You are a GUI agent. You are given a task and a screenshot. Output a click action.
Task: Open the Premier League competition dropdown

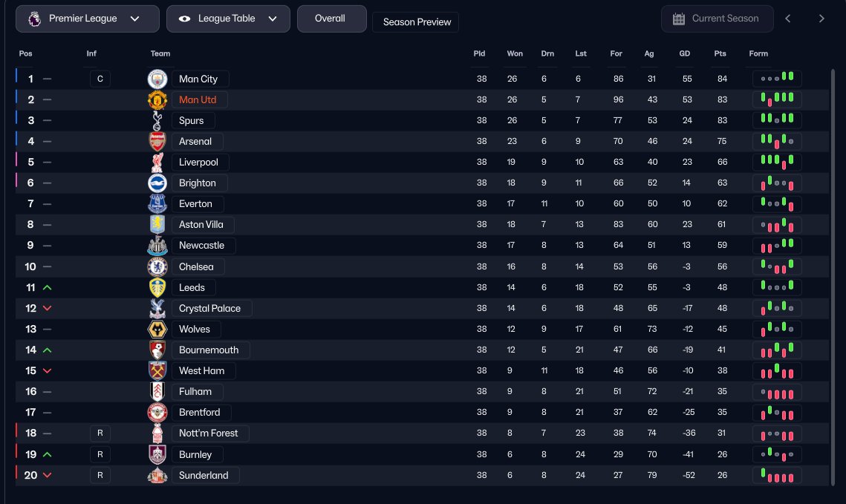coord(88,19)
